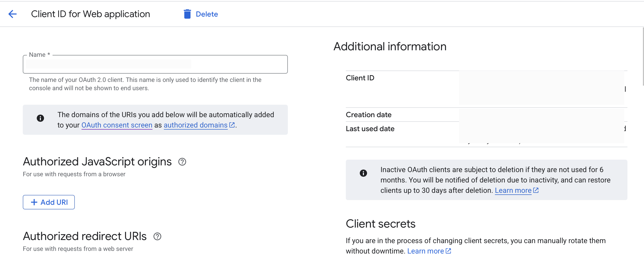Open the authorized domains link
Image resolution: width=644 pixels, height=254 pixels.
pos(195,125)
